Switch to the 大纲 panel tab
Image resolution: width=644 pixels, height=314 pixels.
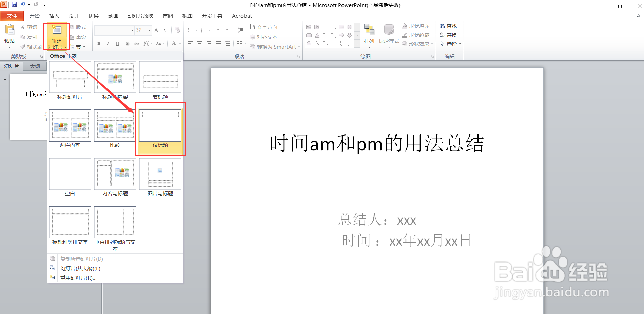pyautogui.click(x=35, y=66)
